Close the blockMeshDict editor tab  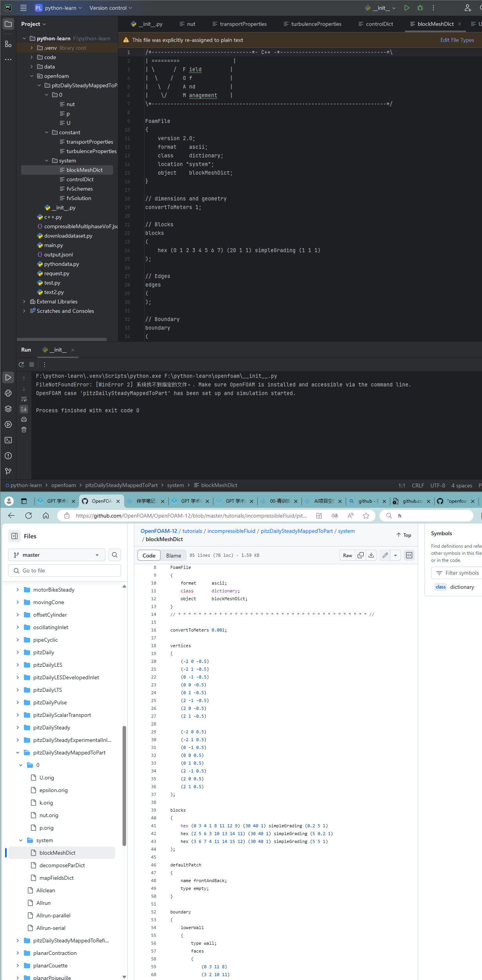click(x=460, y=24)
